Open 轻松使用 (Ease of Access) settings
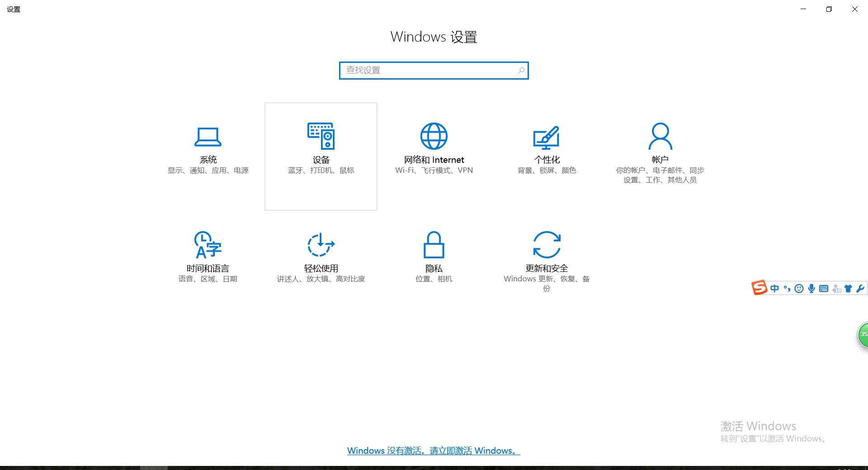868x470 pixels. [x=321, y=256]
